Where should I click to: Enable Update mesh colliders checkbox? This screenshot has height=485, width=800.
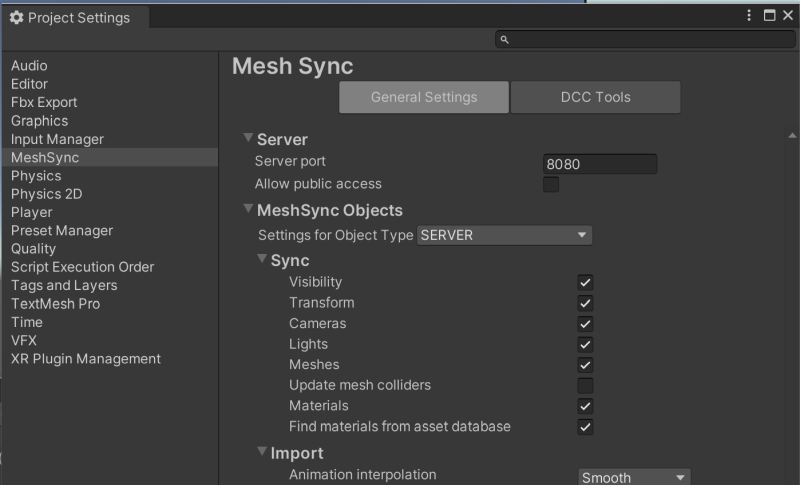coord(585,386)
